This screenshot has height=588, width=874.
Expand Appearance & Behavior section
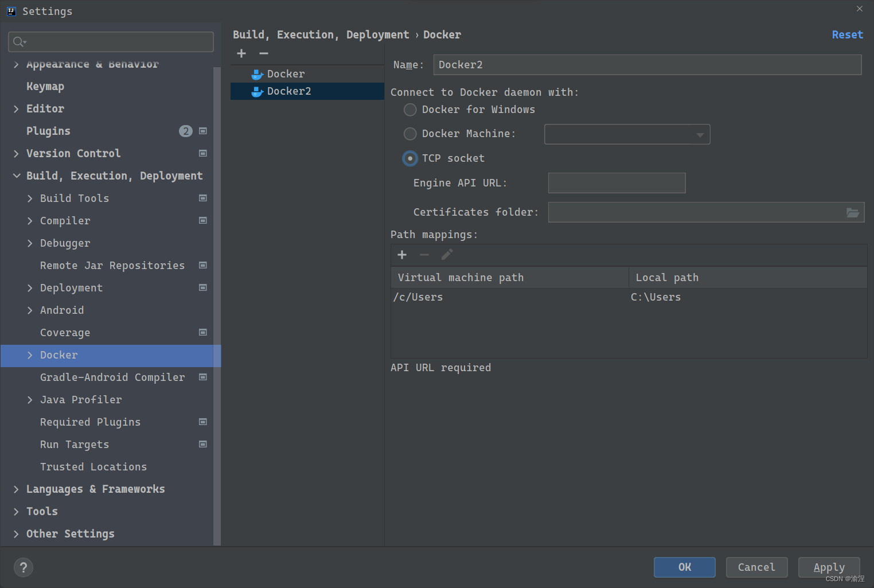coord(16,64)
